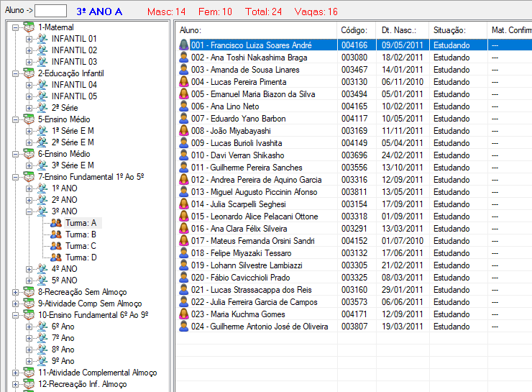Collapse the 7-Ensino Fundamental 1º Ao 5º node
Image resolution: width=532 pixels, height=392 pixels.
coord(17,177)
